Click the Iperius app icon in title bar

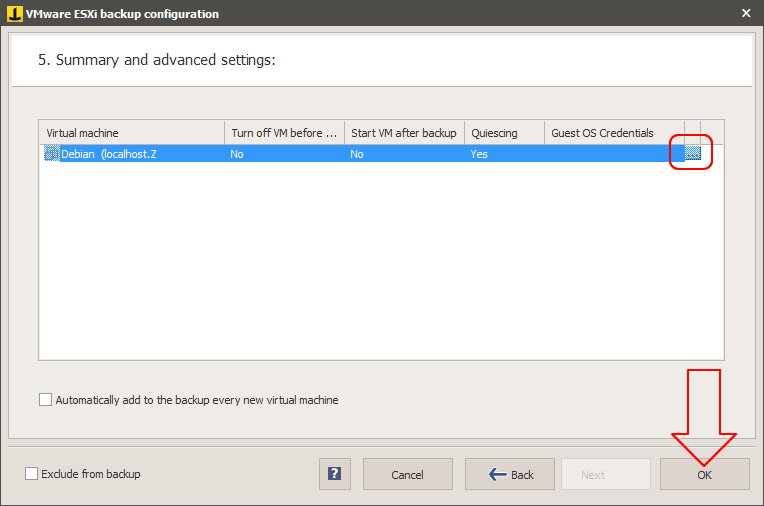click(15, 14)
